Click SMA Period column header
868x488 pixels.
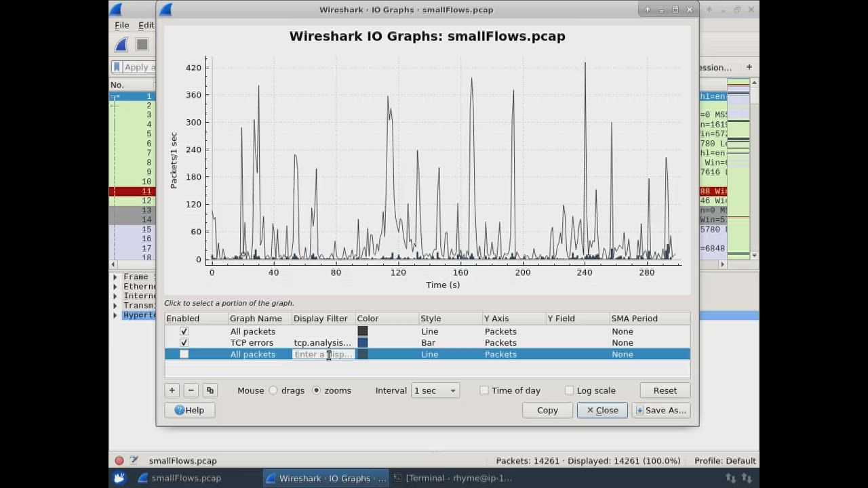pos(650,319)
